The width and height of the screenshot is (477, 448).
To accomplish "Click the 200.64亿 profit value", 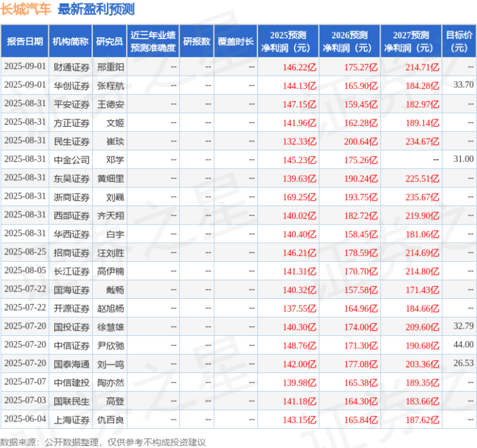I will pos(361,141).
